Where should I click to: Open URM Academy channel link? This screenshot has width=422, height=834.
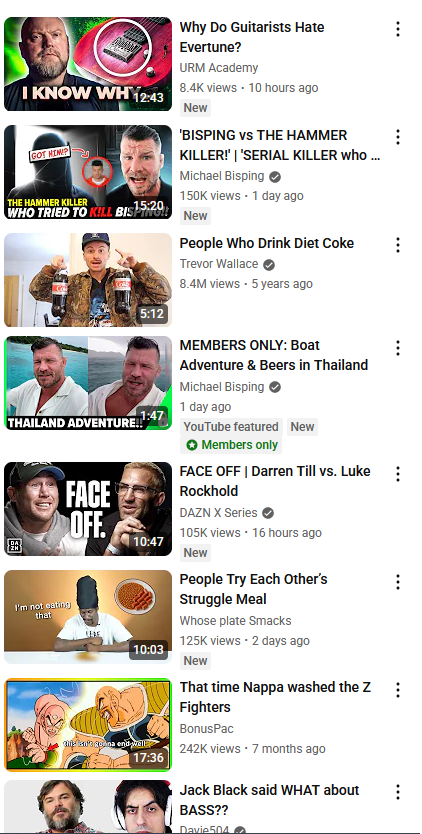(219, 68)
